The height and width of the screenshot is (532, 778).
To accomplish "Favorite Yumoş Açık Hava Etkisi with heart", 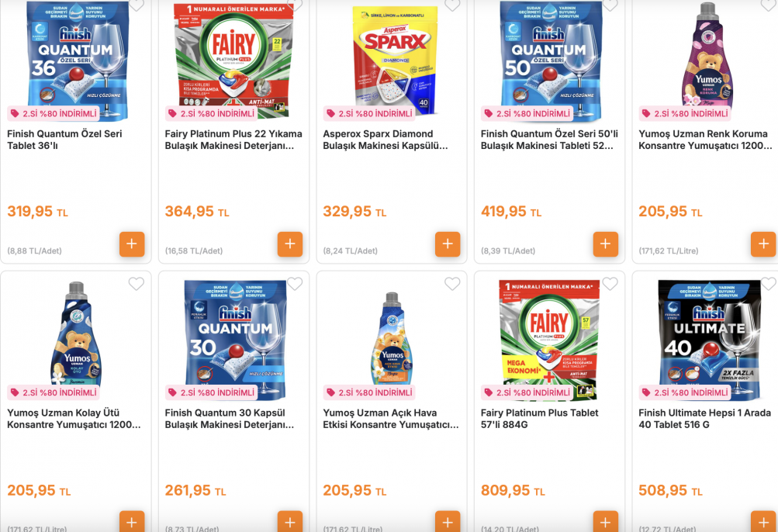I will coord(452,284).
